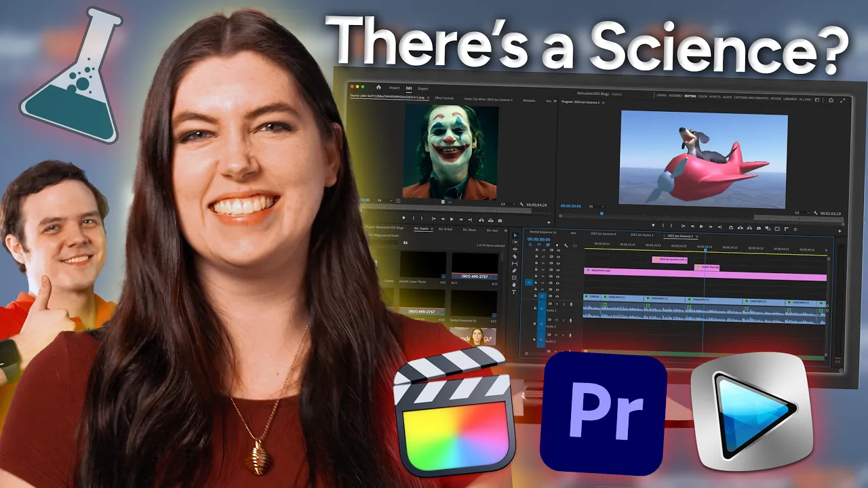Toggle the Snap magnet in timeline
Viewport: 868px width, 488px height.
[539, 245]
